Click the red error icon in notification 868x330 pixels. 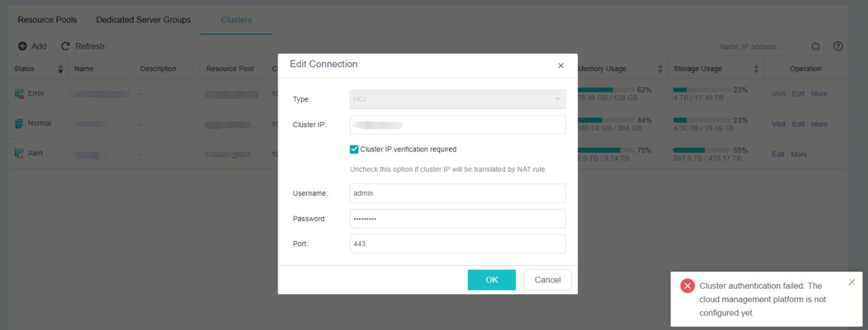[687, 286]
